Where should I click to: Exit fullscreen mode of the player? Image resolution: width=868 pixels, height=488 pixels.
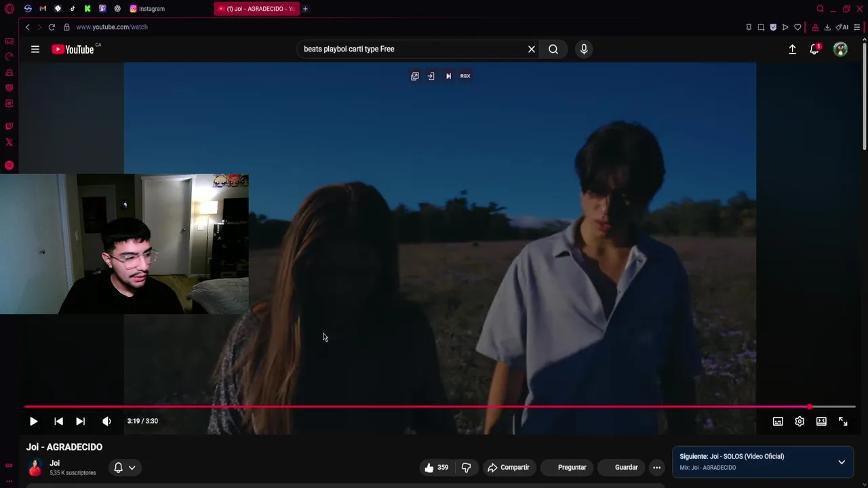tap(843, 421)
